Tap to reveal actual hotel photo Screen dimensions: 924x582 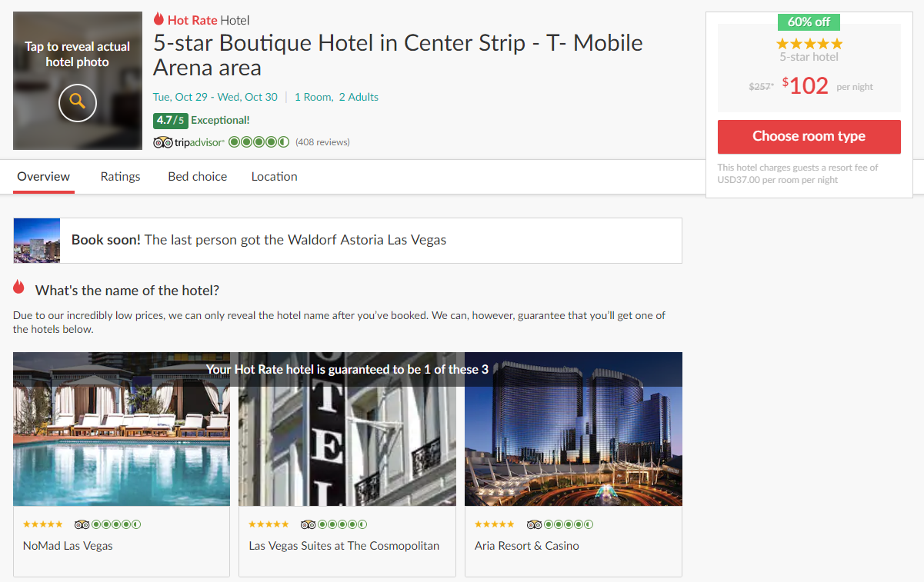pyautogui.click(x=78, y=81)
